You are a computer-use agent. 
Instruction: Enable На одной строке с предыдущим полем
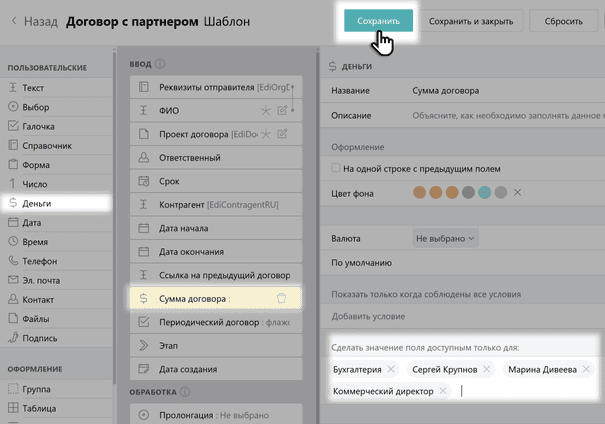tap(335, 168)
